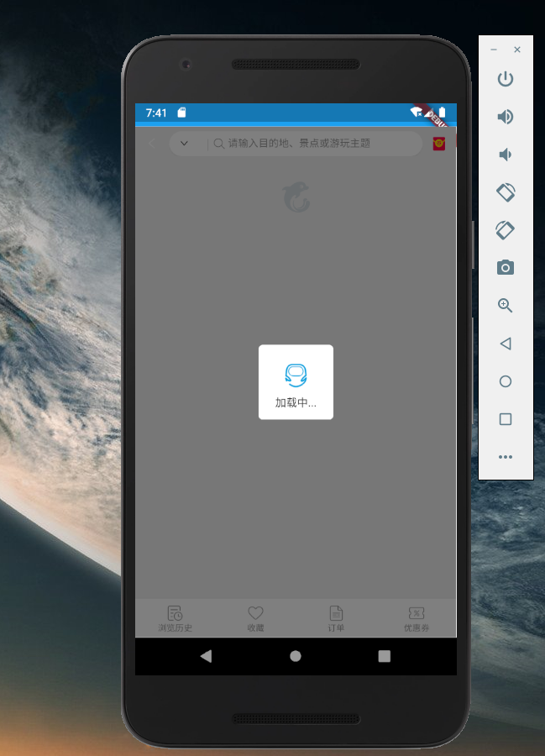Take a screenshot with the camera icon
Image resolution: width=545 pixels, height=756 pixels.
(x=505, y=267)
